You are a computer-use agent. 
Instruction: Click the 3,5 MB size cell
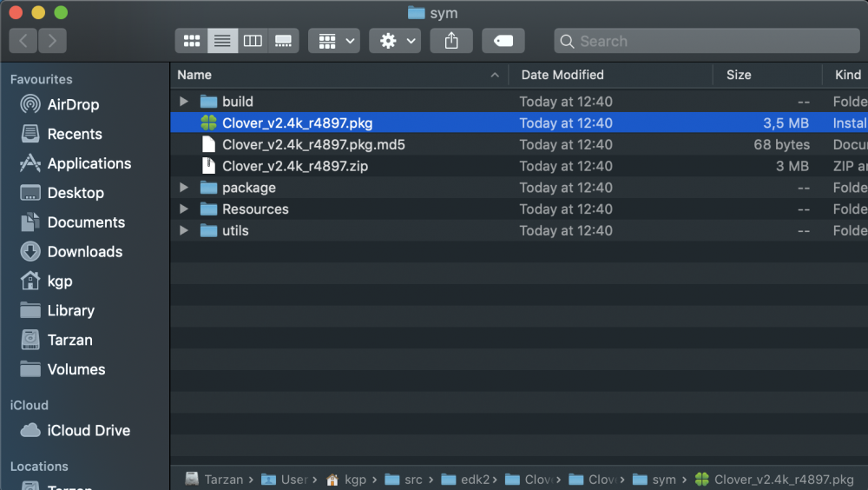(x=786, y=123)
